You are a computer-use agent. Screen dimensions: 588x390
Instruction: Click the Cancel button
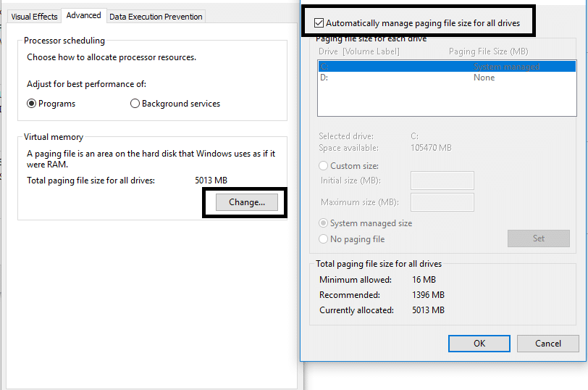[x=548, y=343]
